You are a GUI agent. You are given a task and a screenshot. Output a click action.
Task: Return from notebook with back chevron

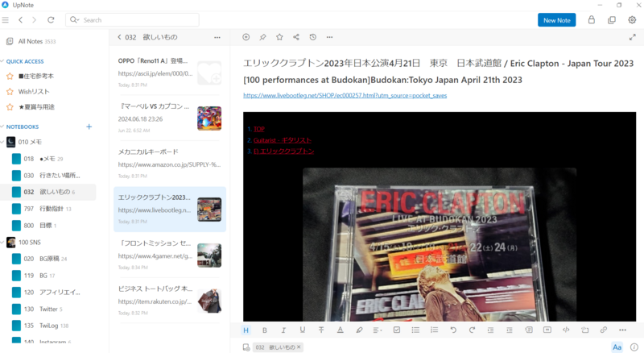[x=119, y=37]
